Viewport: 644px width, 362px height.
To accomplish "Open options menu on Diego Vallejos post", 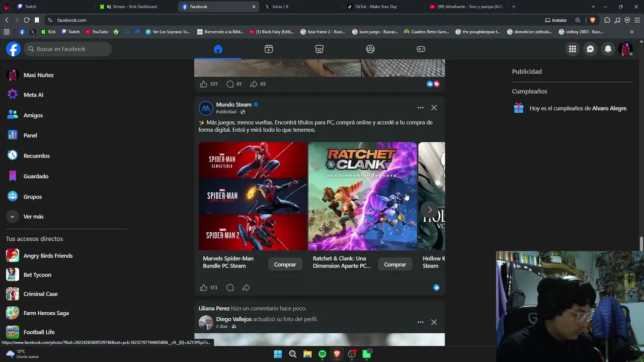I will point(421,322).
